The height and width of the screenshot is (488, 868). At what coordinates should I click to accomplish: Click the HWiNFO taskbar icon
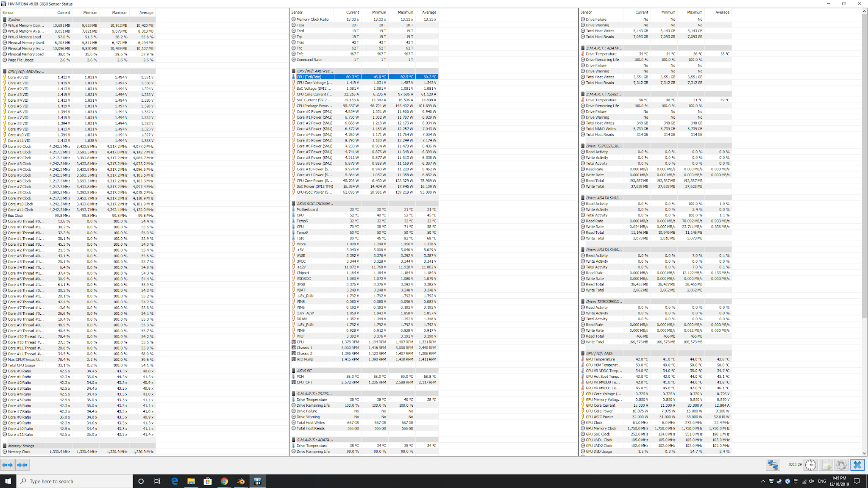257,481
